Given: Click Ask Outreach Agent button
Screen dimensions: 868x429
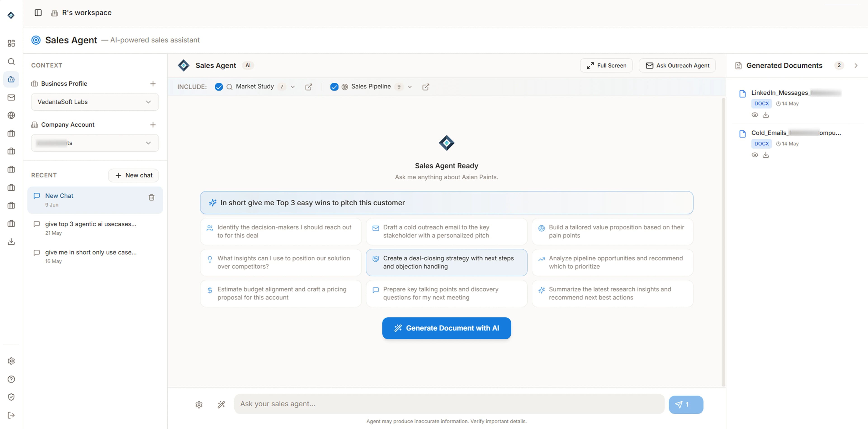Looking at the screenshot, I should pos(677,65).
